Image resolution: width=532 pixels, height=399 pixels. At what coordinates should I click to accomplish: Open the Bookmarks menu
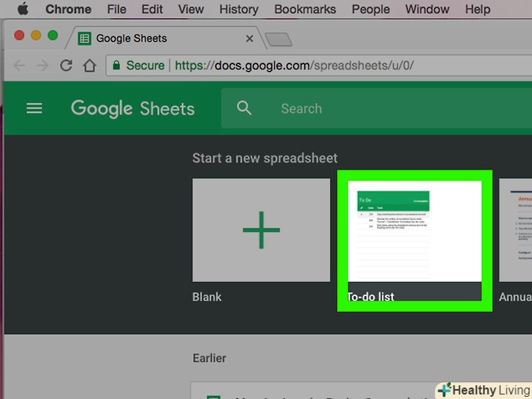tap(305, 9)
